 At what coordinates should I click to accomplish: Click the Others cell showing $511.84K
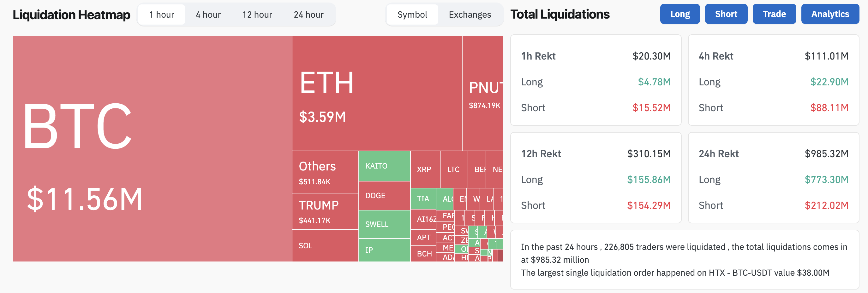click(325, 172)
